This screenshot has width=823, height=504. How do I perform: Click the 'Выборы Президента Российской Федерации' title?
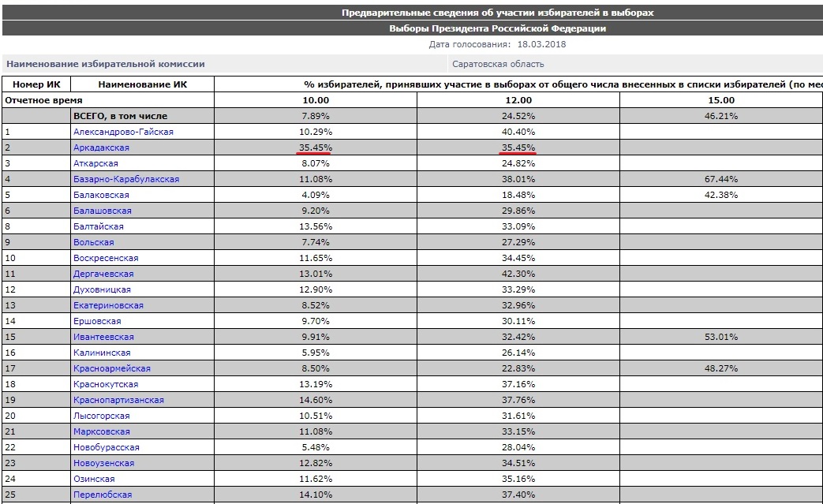tap(497, 28)
